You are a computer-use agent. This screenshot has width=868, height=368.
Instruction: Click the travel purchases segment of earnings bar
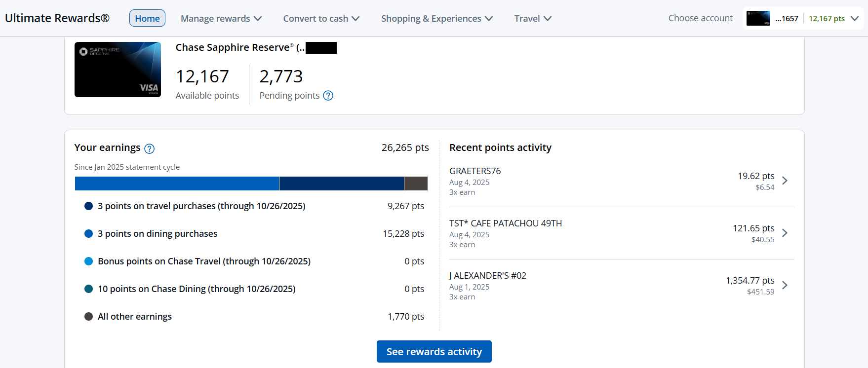pos(341,184)
